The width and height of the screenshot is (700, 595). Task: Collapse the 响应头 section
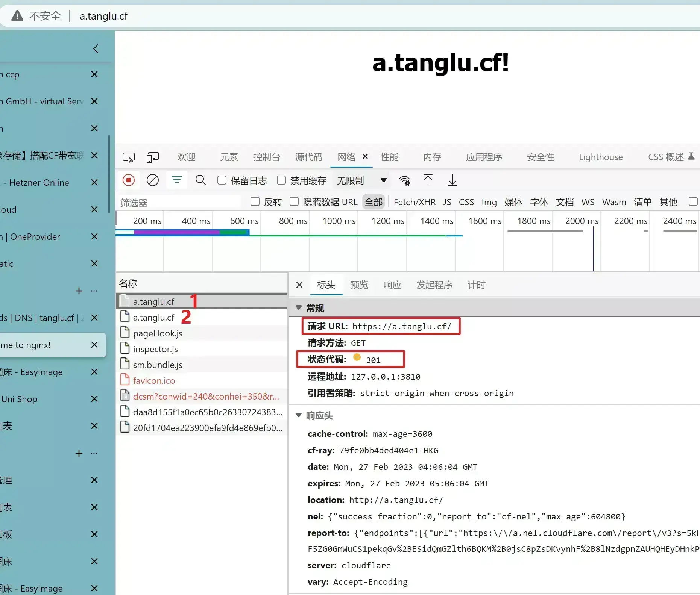pos(299,415)
